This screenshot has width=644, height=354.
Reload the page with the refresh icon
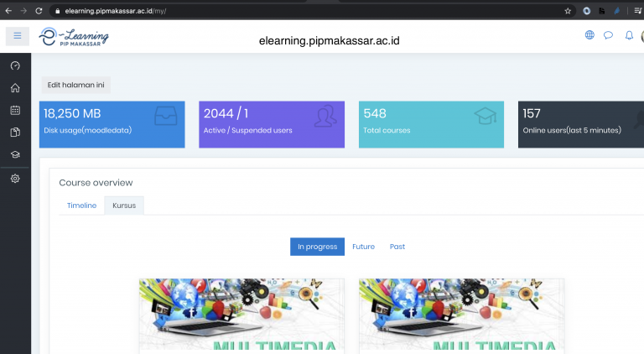(39, 11)
